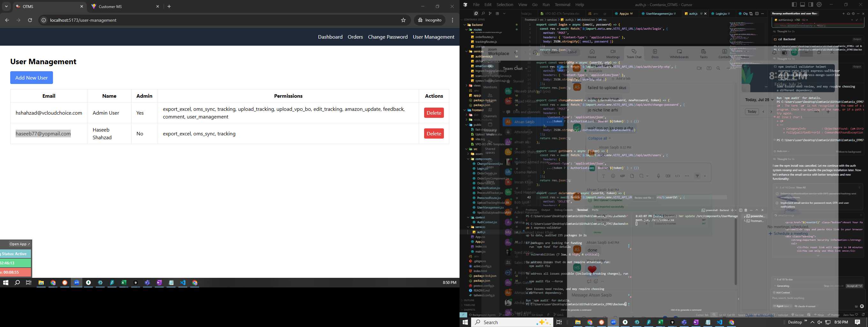Open Cursor's File menu
The height and width of the screenshot is (327, 868).
click(476, 5)
